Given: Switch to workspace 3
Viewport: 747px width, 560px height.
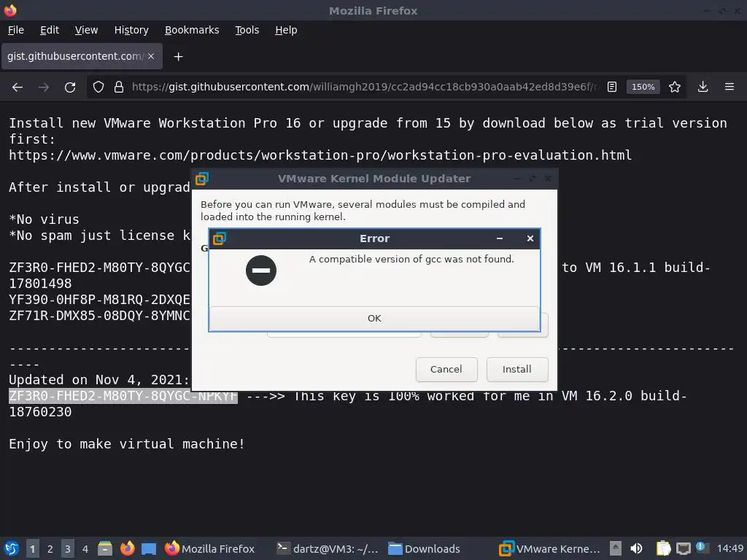Looking at the screenshot, I should pyautogui.click(x=68, y=548).
